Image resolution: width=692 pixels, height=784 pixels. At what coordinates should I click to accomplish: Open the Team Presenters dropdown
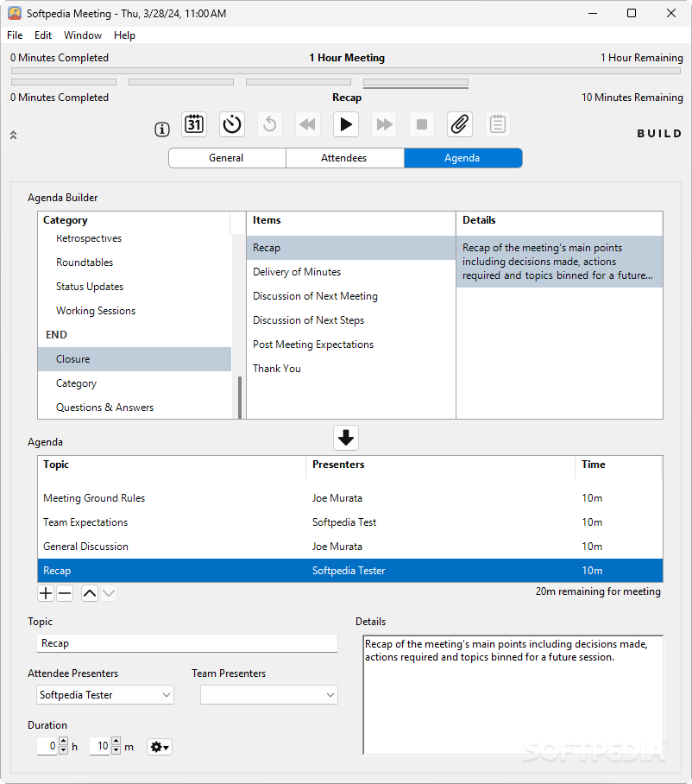point(269,695)
